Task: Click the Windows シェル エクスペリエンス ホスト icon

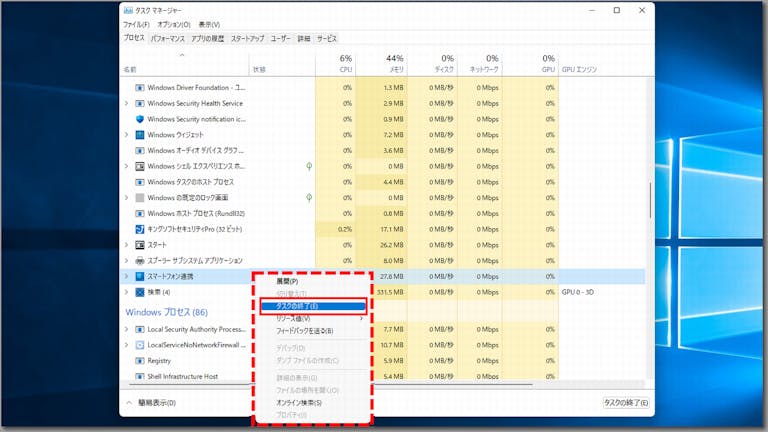Action: coord(140,167)
